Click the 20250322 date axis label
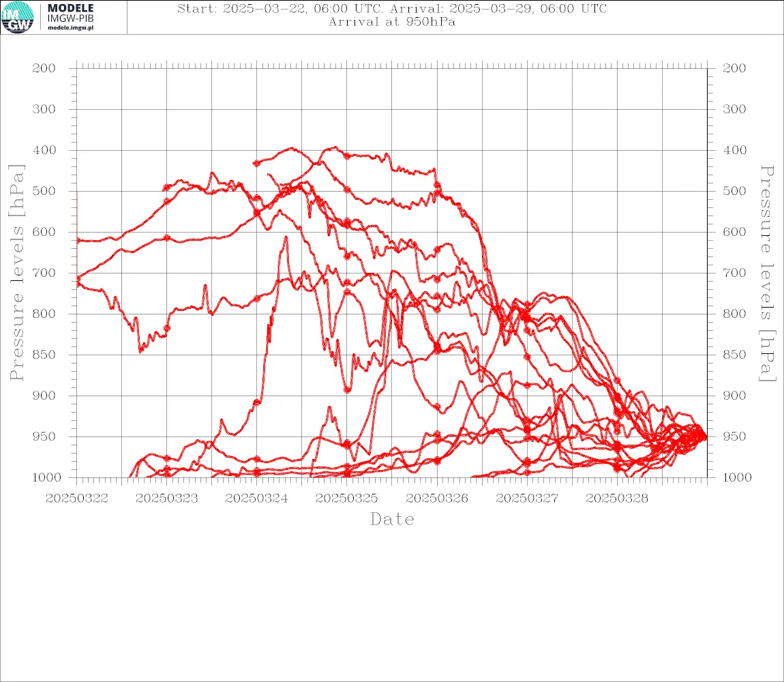The width and height of the screenshot is (784, 682). [x=77, y=499]
